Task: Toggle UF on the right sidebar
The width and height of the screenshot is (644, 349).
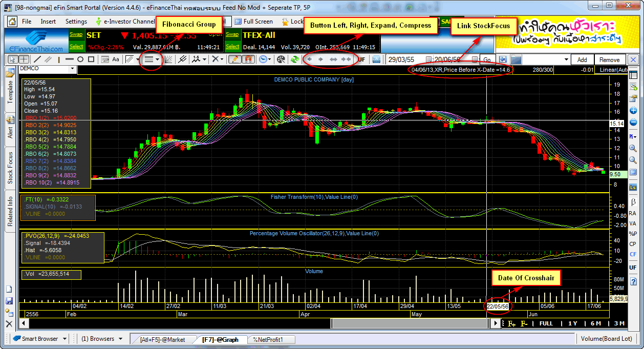Action: (x=633, y=268)
